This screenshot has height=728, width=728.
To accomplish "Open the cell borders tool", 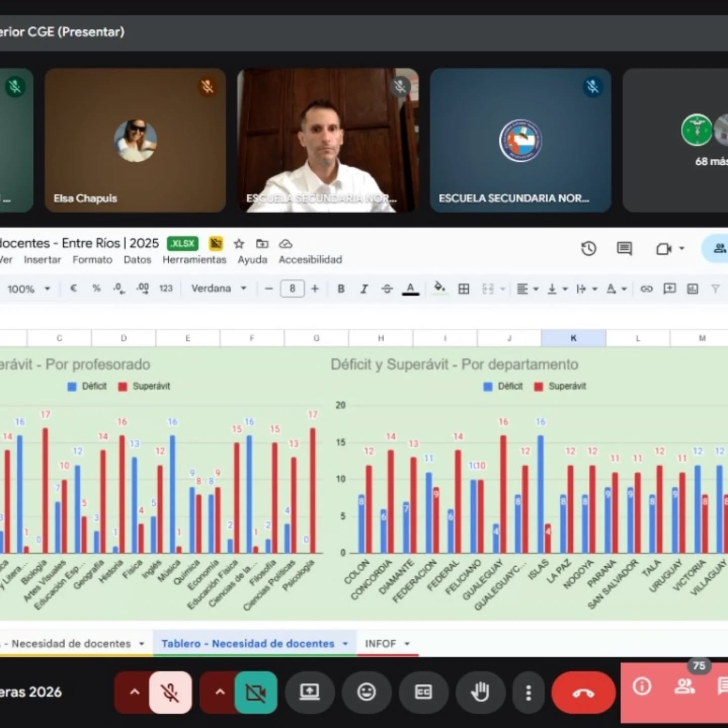I will 464,289.
